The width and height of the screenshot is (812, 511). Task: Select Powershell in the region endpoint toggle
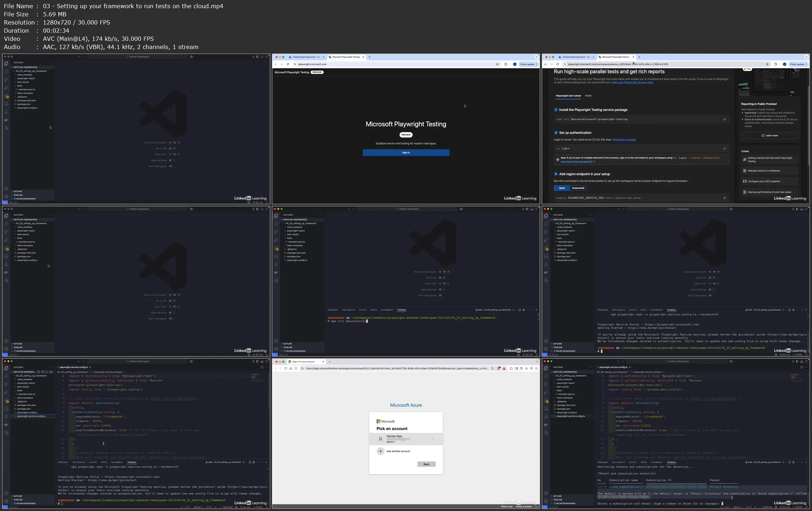(578, 188)
